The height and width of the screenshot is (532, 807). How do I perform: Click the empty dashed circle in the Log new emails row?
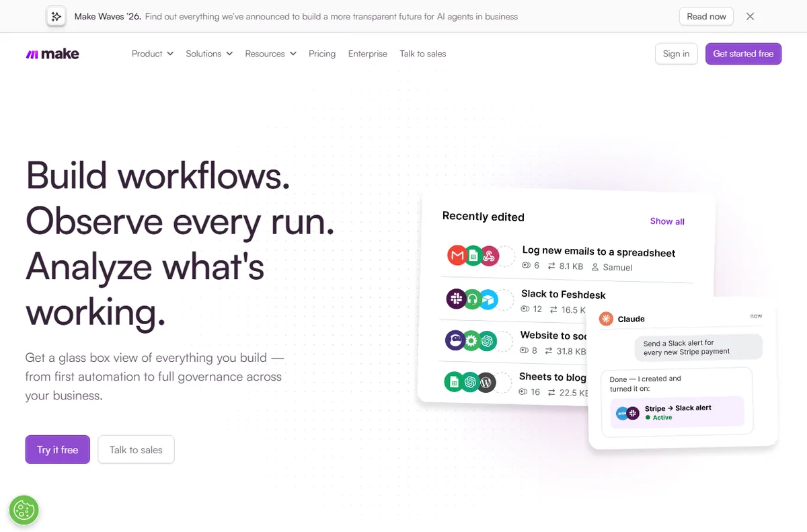506,256
